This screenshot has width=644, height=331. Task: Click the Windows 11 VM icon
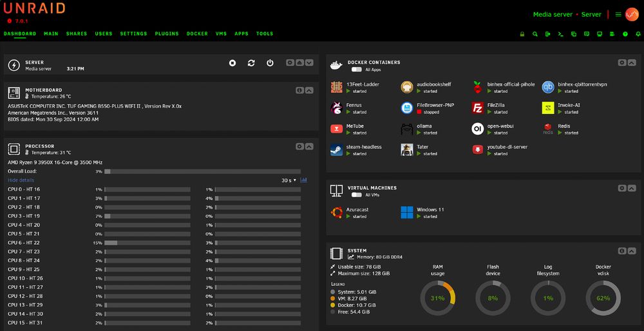(406, 213)
